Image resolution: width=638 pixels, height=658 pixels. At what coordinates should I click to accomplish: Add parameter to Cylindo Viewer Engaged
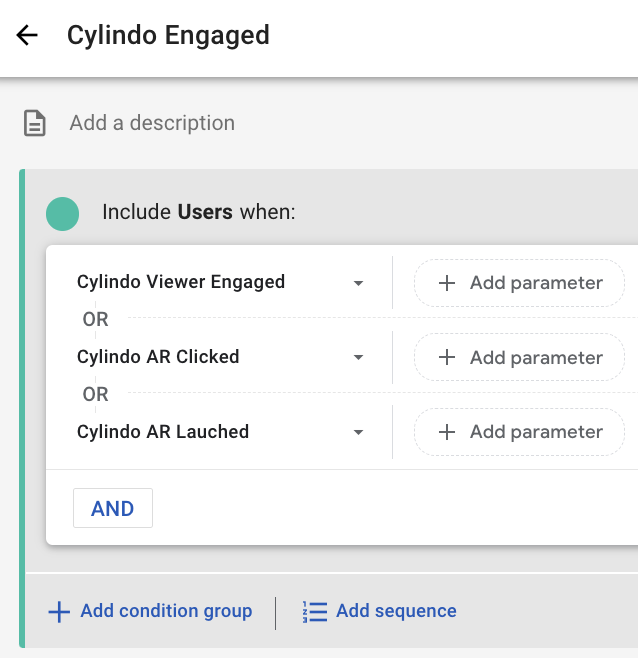(520, 283)
